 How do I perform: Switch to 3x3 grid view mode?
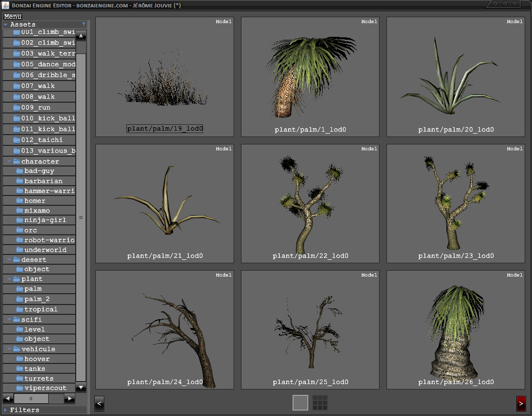[320, 403]
